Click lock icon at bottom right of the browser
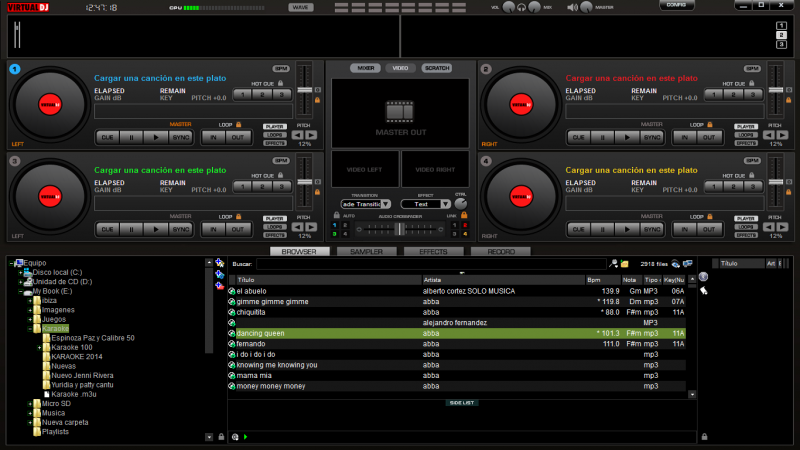The width and height of the screenshot is (800, 450). pyautogui.click(x=704, y=437)
